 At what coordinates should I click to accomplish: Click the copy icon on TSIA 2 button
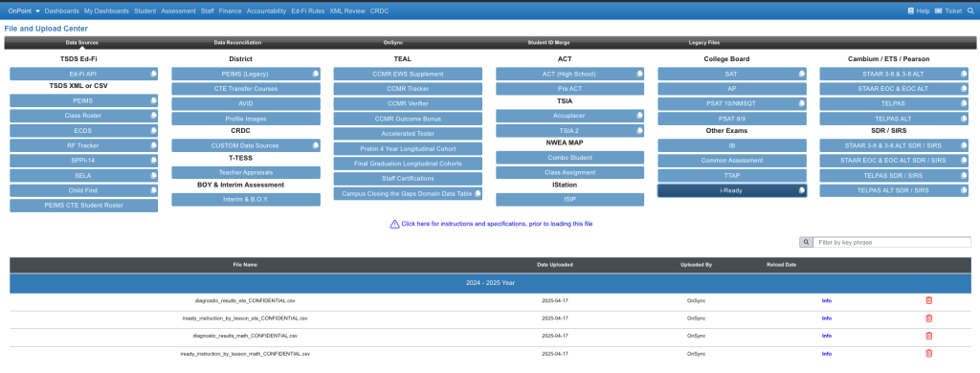pos(639,131)
